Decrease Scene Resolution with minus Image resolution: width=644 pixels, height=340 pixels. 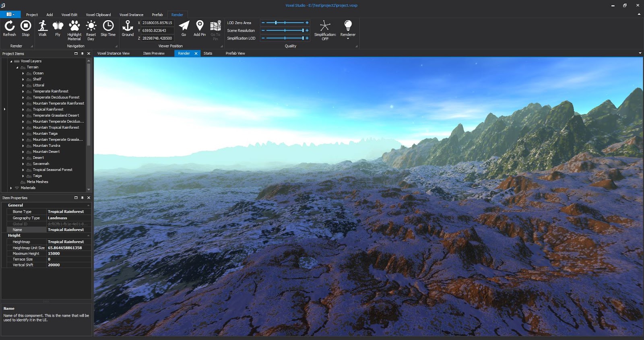[263, 31]
